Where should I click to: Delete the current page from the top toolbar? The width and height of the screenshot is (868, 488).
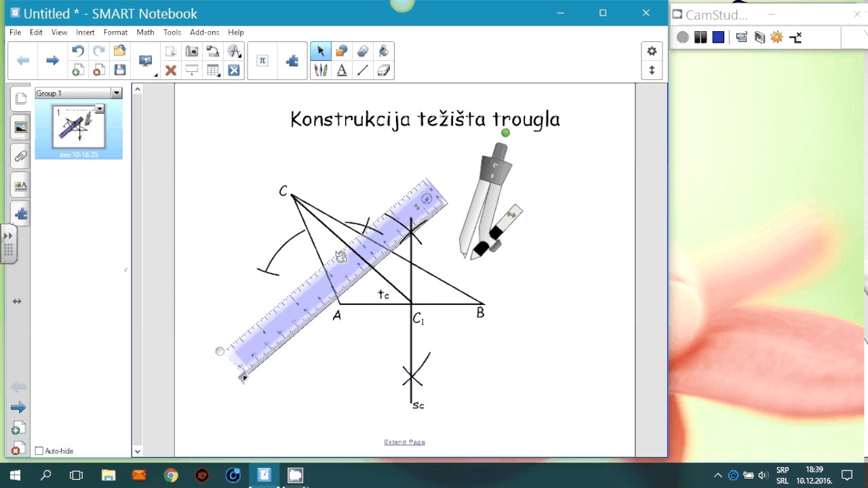point(99,70)
